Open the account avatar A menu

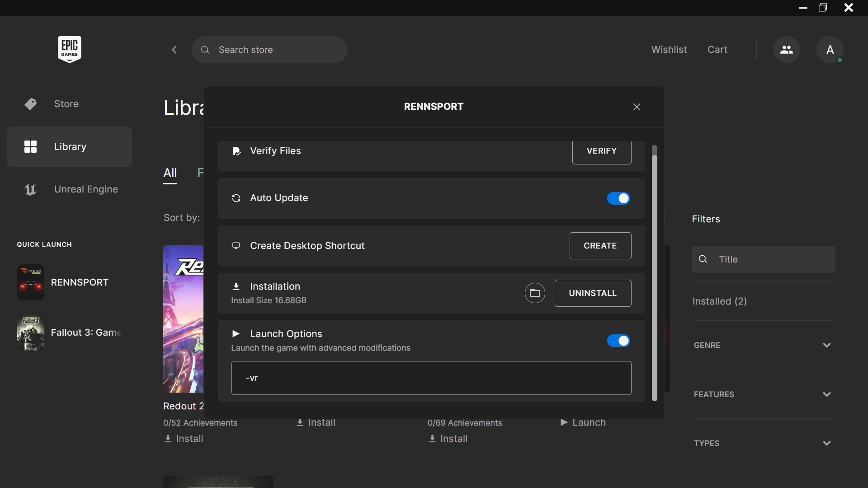tap(830, 50)
